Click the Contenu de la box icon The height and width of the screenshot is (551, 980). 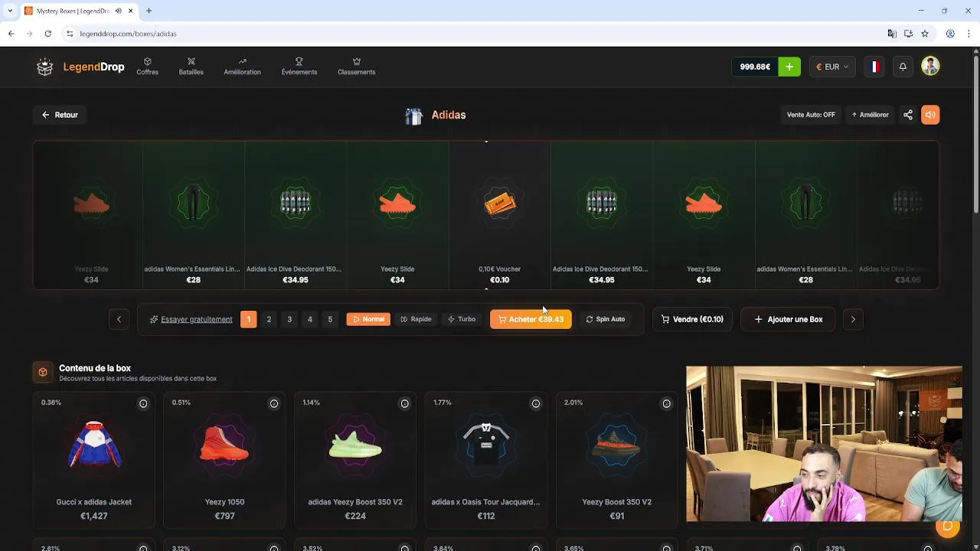tap(43, 372)
